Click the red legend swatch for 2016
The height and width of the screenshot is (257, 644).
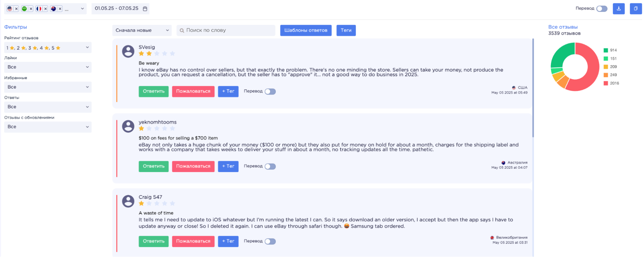[x=606, y=84]
